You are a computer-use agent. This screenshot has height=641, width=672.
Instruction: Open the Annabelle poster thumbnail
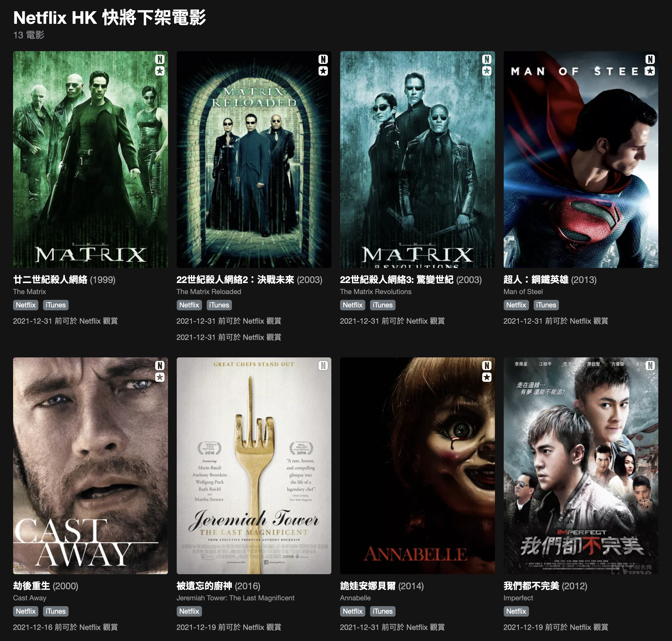(417, 465)
